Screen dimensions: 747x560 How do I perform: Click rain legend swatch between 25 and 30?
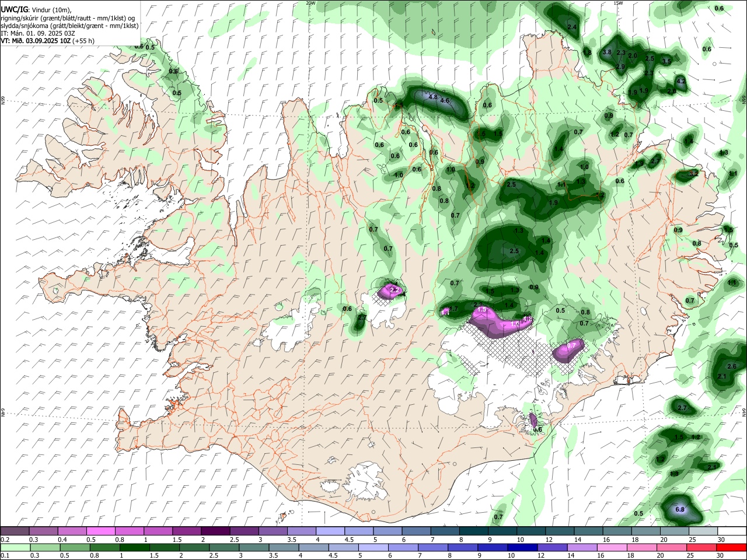702,547
